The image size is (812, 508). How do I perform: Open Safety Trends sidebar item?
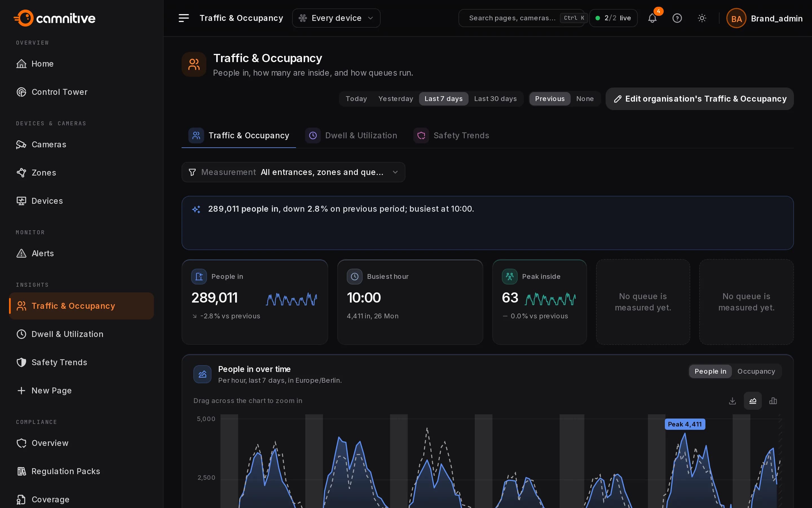(x=81, y=362)
